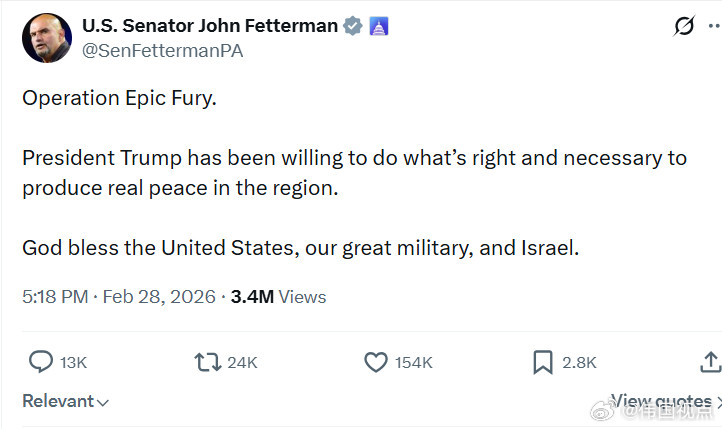Image resolution: width=722 pixels, height=429 pixels.
Task: Open the Grok icon at top right
Action: tap(684, 26)
